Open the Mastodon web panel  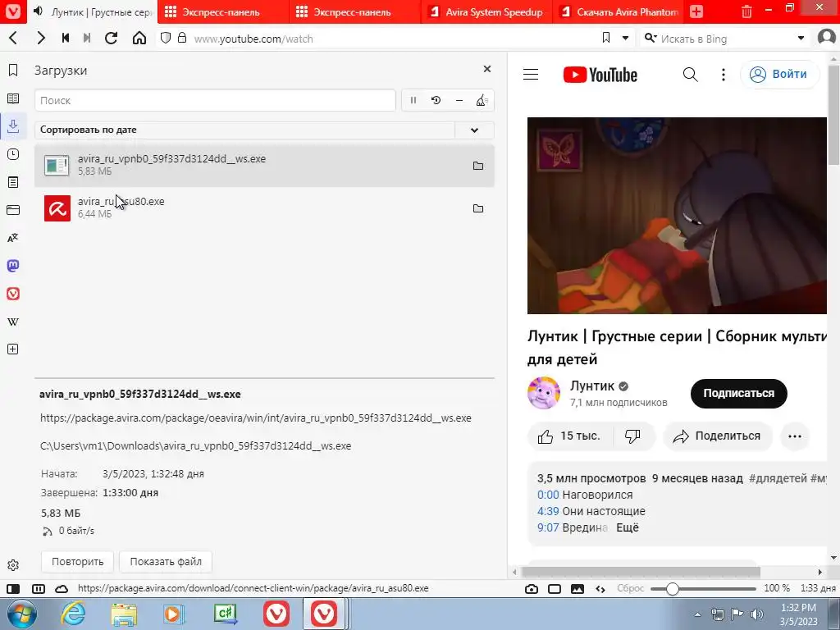pyautogui.click(x=13, y=266)
